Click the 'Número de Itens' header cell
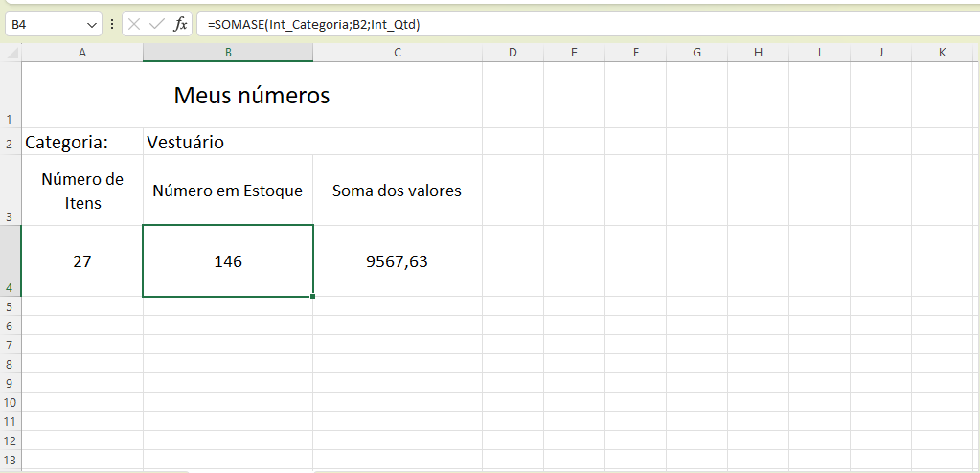The height and width of the screenshot is (473, 980). click(81, 190)
